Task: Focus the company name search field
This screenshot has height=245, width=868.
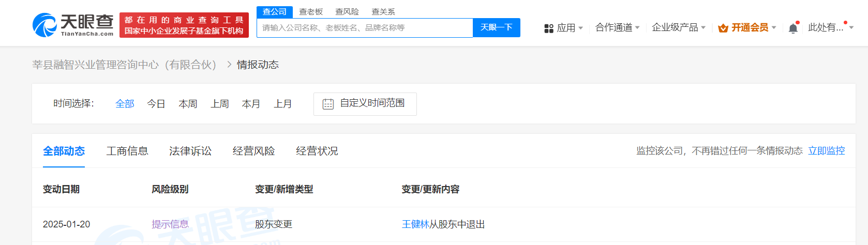Action: point(365,28)
